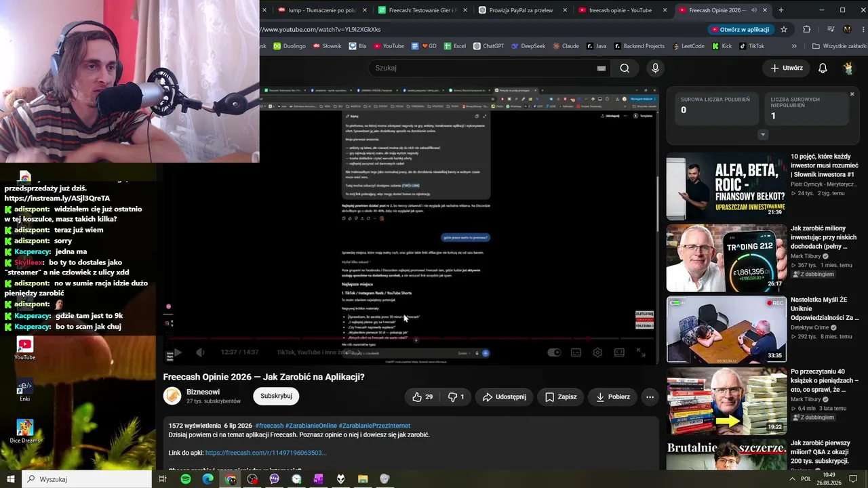
Task: Like the video with thumbs-up button
Action: click(x=422, y=396)
